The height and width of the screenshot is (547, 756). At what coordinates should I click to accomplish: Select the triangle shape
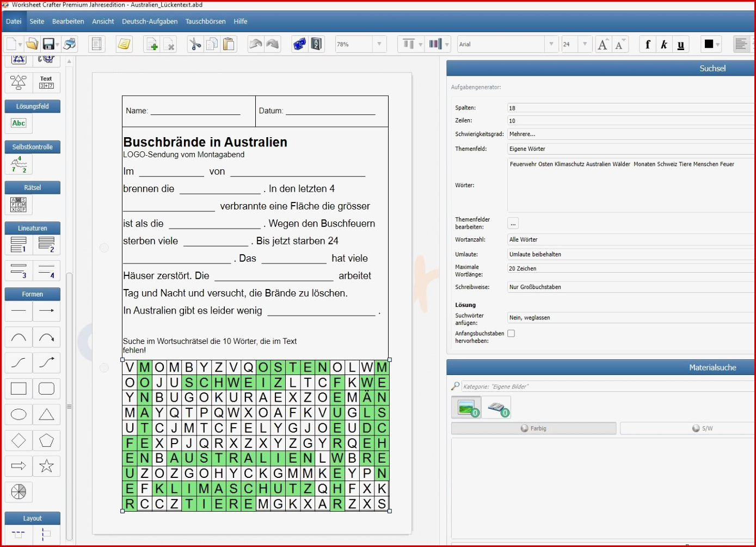coord(46,415)
